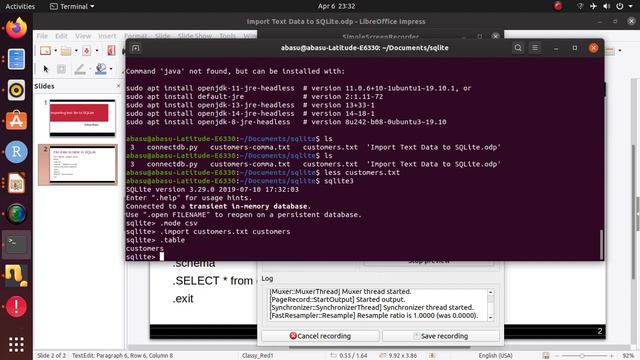Adjust the Impress zoom slider
The width and height of the screenshot is (640, 360).
click(582, 356)
